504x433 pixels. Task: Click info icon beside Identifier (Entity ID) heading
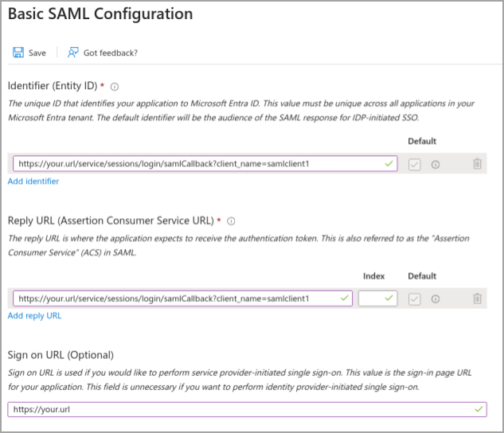(115, 86)
